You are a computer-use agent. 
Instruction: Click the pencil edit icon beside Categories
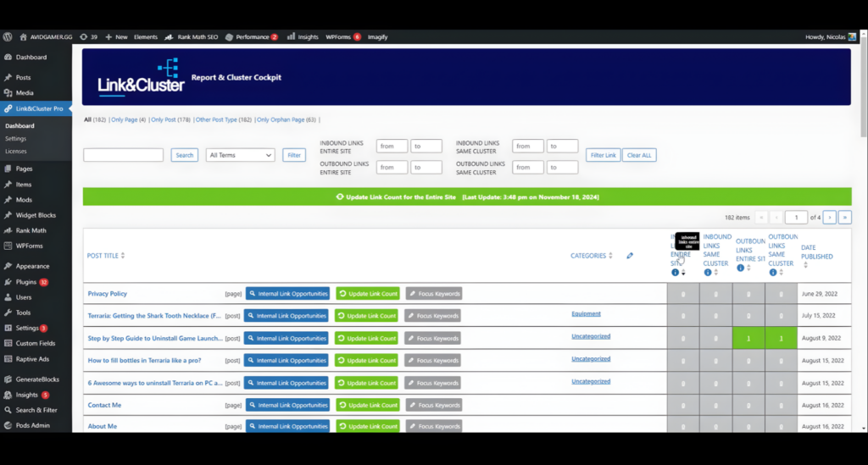coord(630,256)
